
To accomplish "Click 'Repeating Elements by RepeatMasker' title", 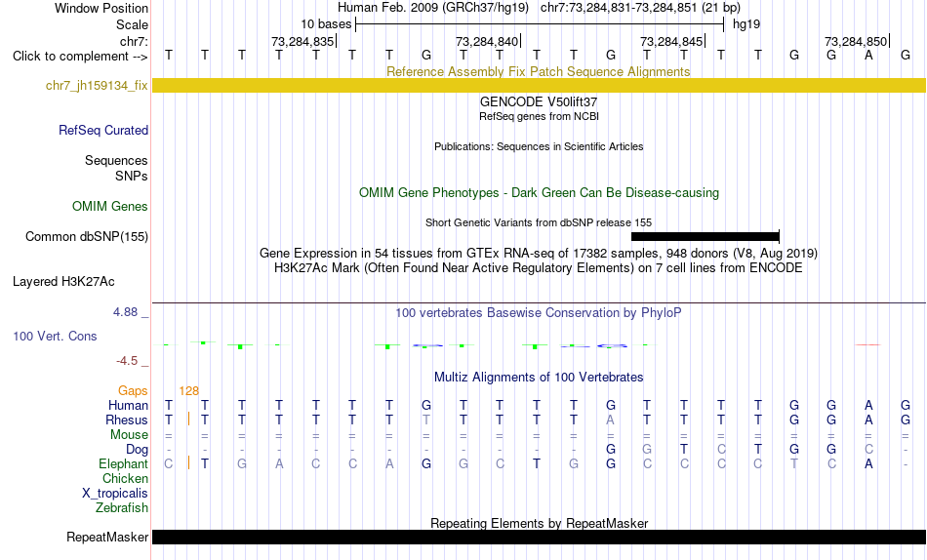I will coord(540,523).
